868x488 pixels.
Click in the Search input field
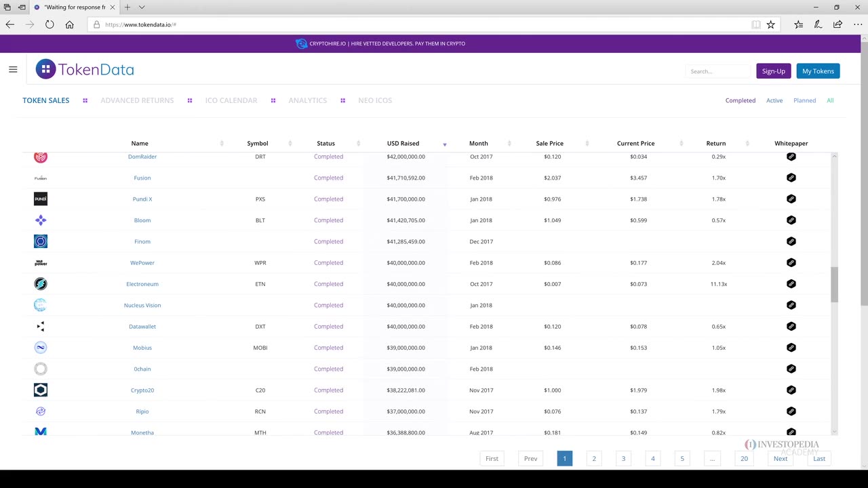tap(718, 71)
